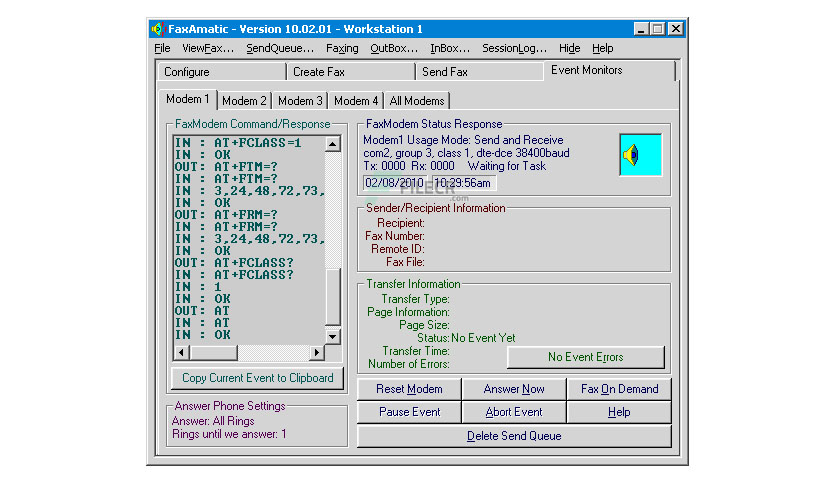Click the No Event Errors button
Image resolution: width=836 pixels, height=484 pixels.
[x=585, y=357]
